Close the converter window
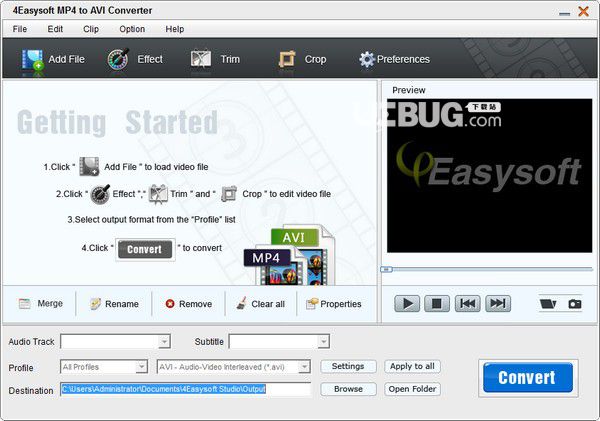Image resolution: width=600 pixels, height=421 pixels. click(584, 11)
